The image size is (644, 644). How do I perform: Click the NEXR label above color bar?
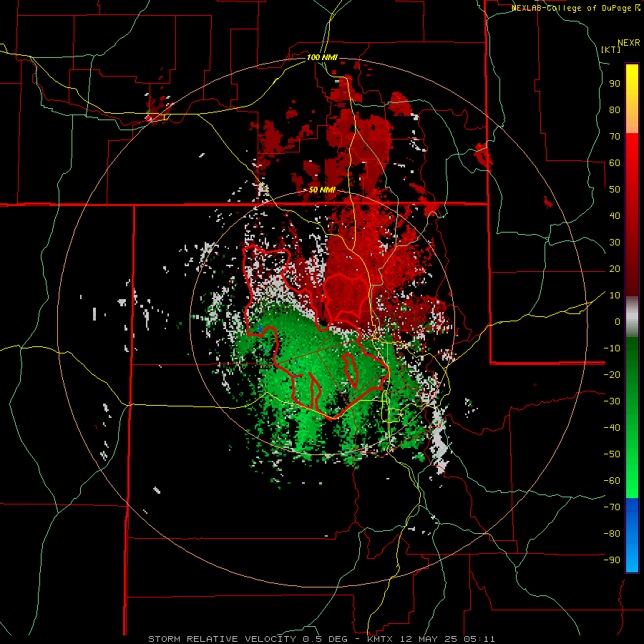(x=629, y=42)
